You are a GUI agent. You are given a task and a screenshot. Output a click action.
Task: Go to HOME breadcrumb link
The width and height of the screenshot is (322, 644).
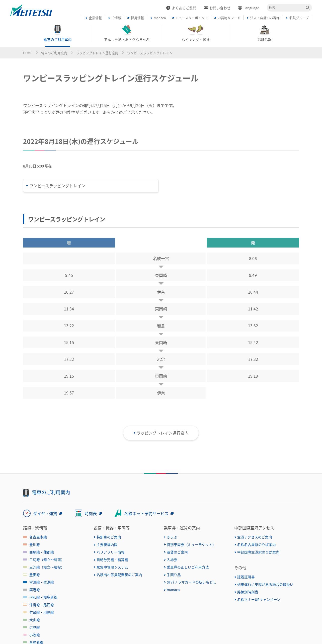pos(28,53)
